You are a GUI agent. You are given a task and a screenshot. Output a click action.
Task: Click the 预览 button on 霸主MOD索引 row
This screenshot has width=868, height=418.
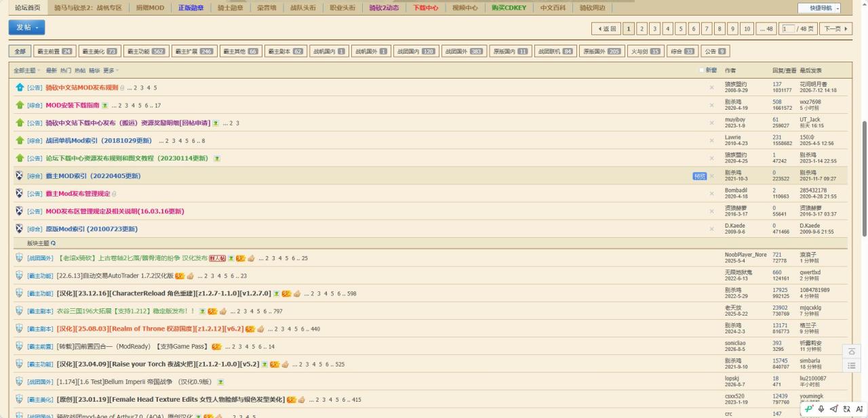coord(699,176)
